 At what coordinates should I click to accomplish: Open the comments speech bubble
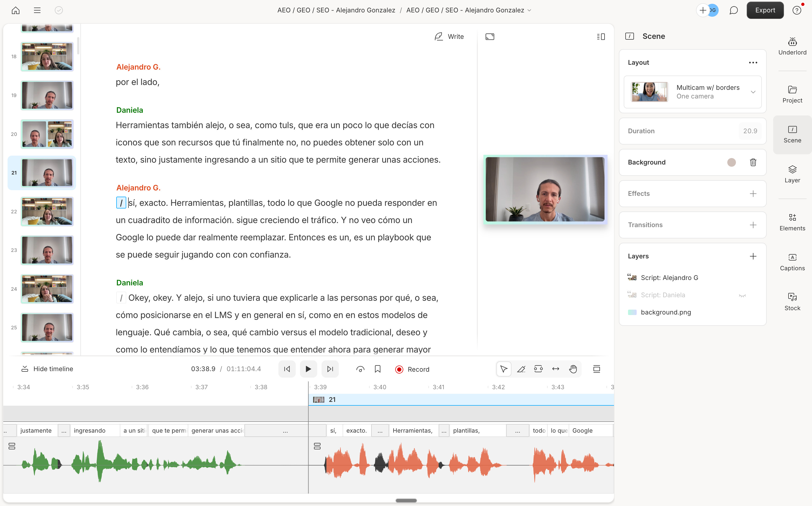[x=733, y=10]
